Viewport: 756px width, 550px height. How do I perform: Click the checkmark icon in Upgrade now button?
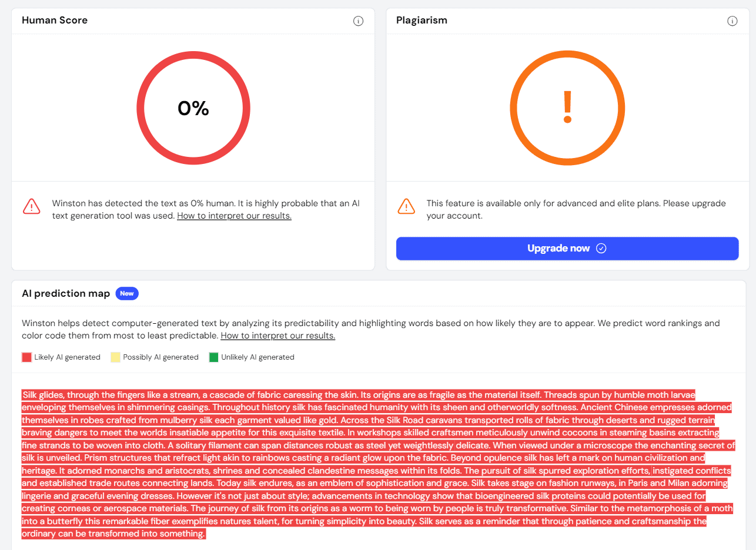601,248
